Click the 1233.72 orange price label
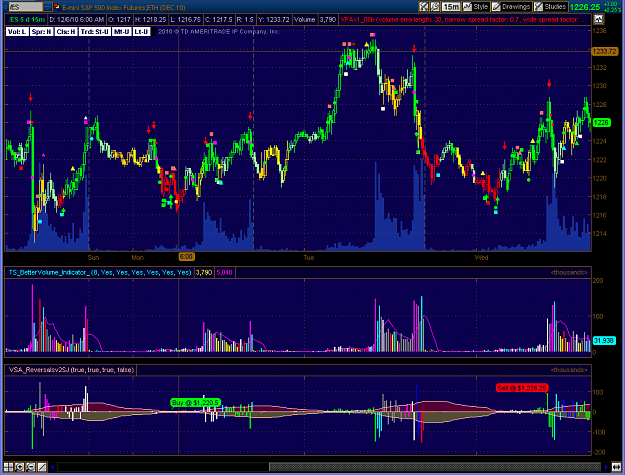Image resolution: width=625 pixels, height=475 pixels. pyautogui.click(x=605, y=51)
